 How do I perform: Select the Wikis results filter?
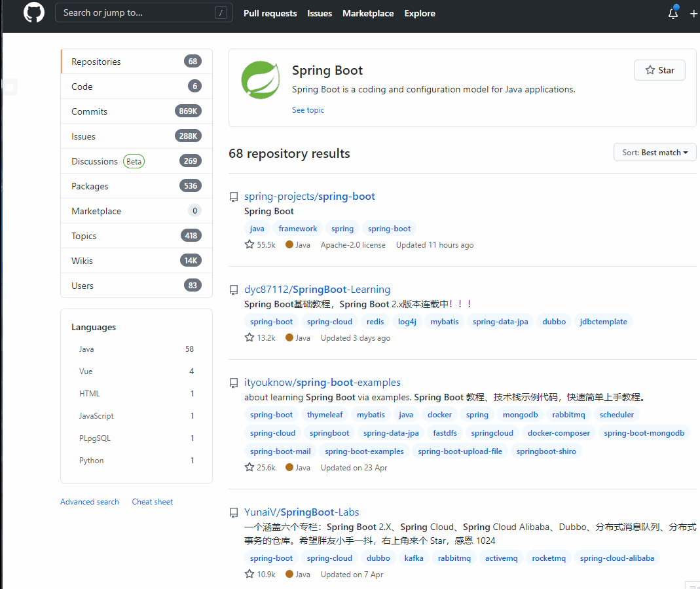(137, 260)
